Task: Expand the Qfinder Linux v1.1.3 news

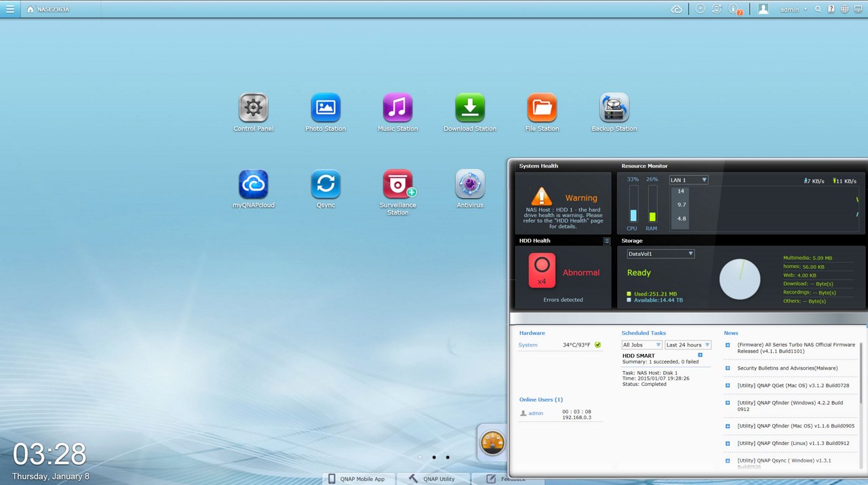Action: point(728,444)
